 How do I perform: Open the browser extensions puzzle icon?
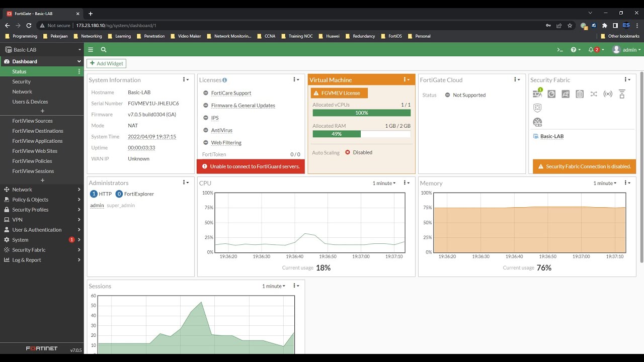click(604, 25)
